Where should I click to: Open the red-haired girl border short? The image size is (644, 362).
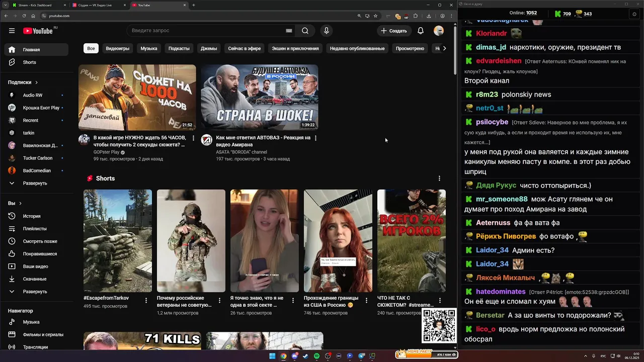point(338,241)
